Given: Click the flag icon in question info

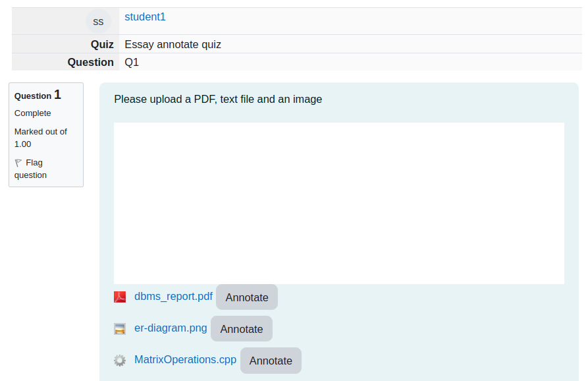Looking at the screenshot, I should [x=18, y=163].
